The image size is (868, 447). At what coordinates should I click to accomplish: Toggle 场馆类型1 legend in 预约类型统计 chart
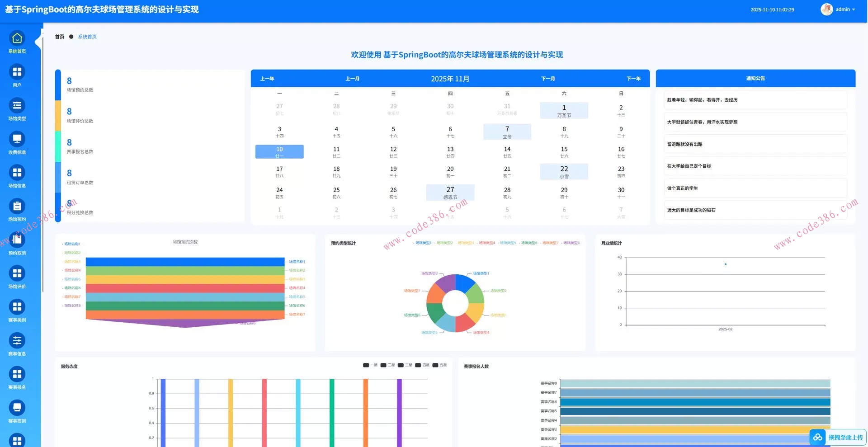click(422, 243)
